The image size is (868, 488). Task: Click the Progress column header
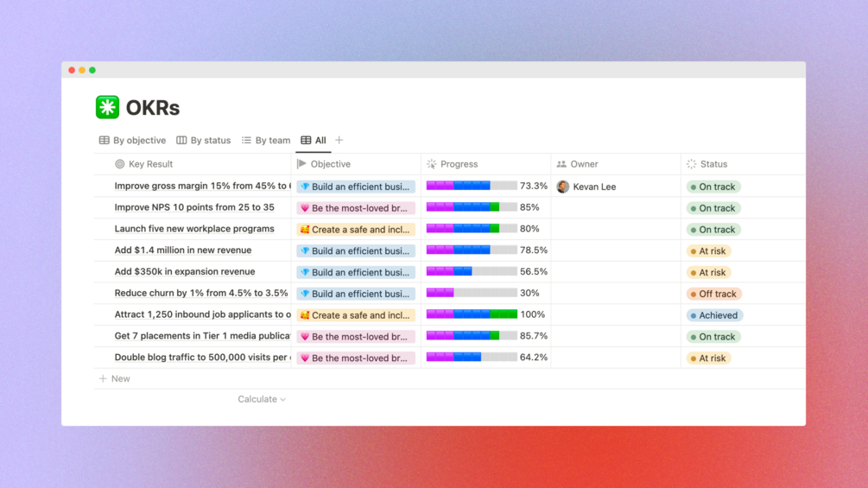click(453, 164)
